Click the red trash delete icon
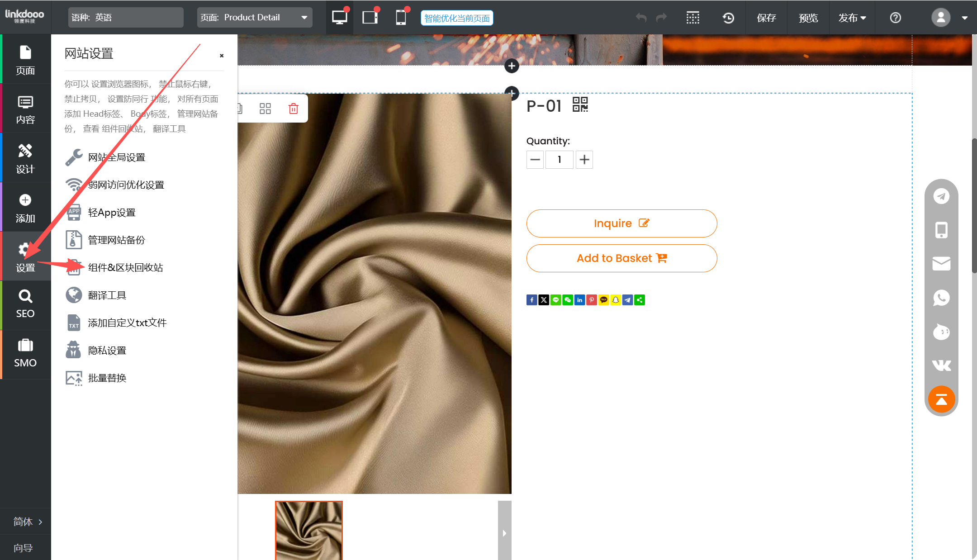The width and height of the screenshot is (977, 560). 293,109
